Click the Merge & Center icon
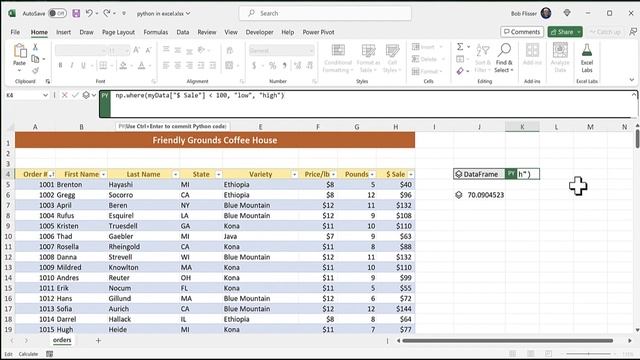640x360 pixels. coord(229,65)
